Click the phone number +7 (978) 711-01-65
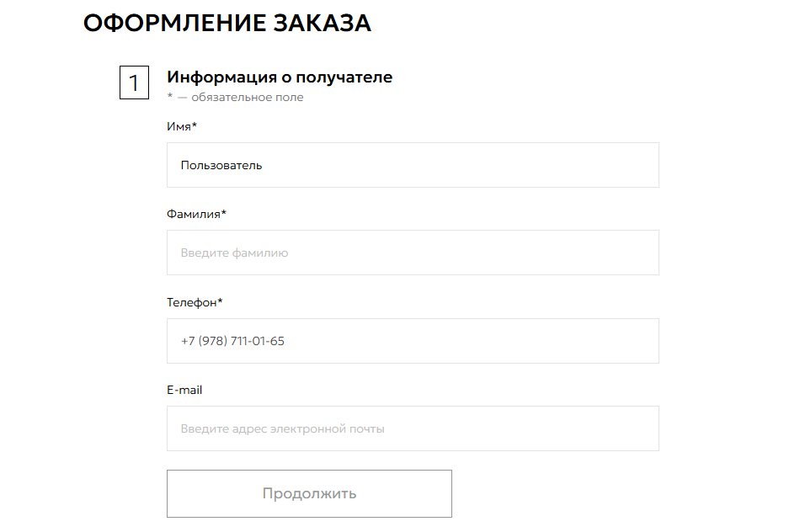 pyautogui.click(x=232, y=341)
